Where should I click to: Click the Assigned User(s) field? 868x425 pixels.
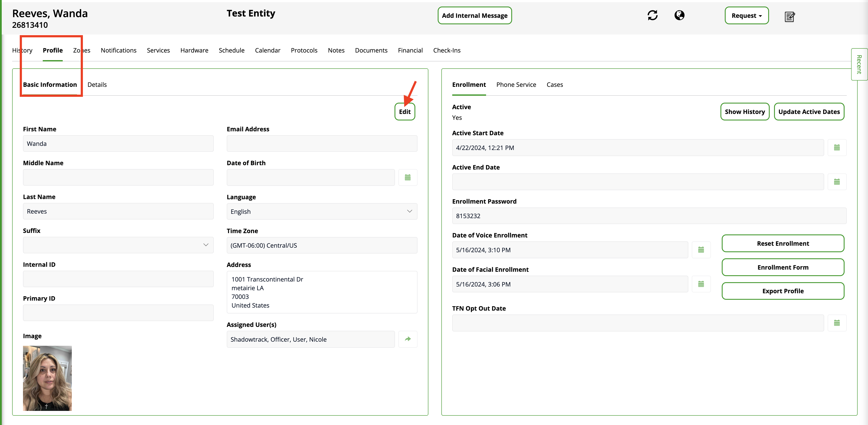coord(310,339)
